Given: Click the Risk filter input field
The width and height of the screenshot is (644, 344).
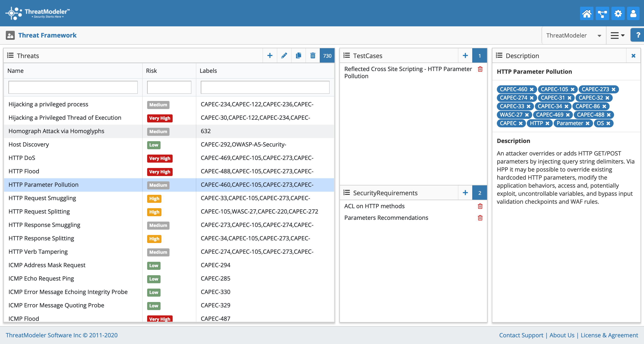Looking at the screenshot, I should point(169,87).
